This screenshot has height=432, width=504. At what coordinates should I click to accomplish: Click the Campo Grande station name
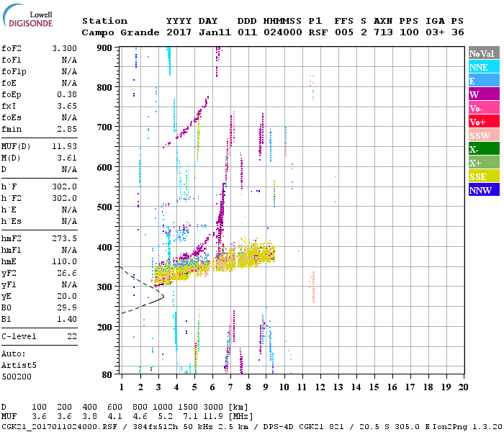(x=120, y=32)
